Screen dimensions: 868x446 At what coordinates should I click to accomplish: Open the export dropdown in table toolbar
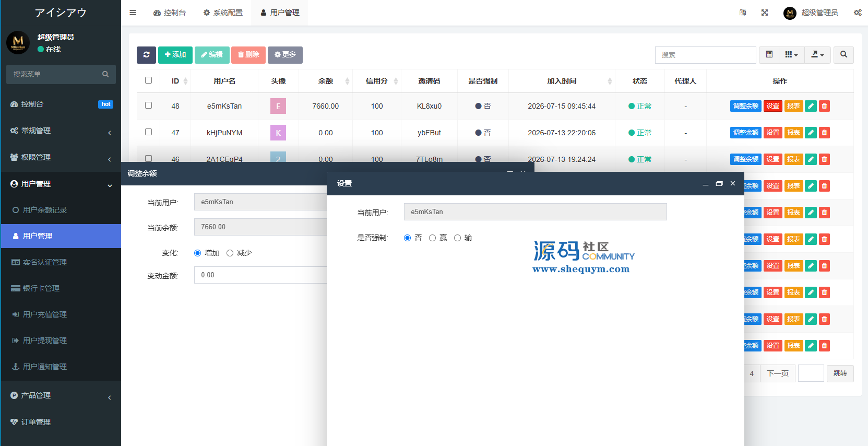click(817, 55)
